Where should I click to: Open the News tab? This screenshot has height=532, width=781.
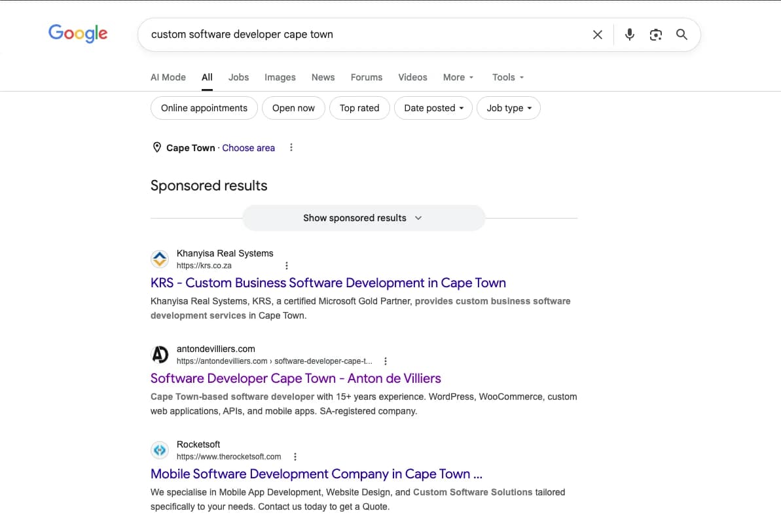(323, 77)
